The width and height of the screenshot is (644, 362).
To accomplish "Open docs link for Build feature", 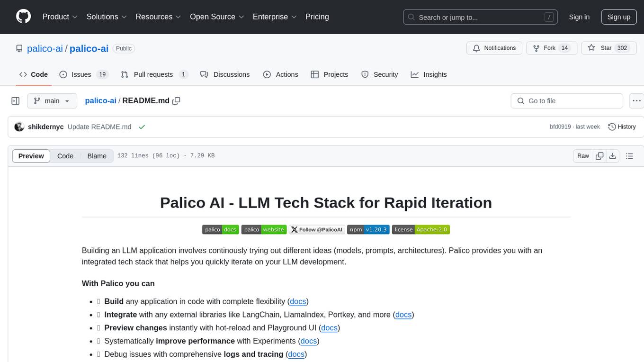I will coord(298,301).
